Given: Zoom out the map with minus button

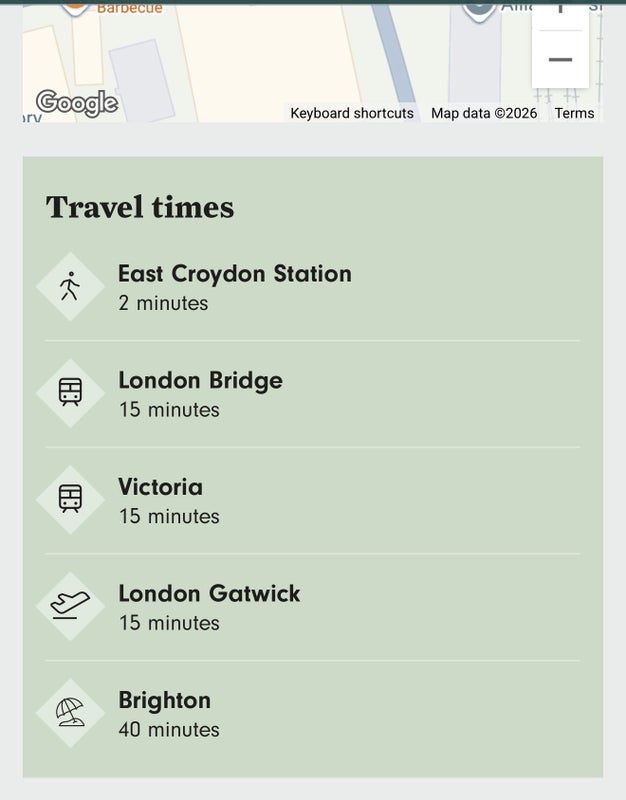Looking at the screenshot, I should (560, 60).
